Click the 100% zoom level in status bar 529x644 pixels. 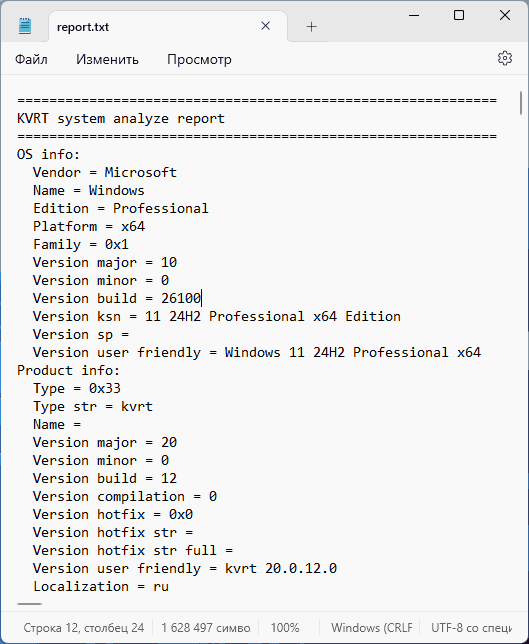point(285,628)
